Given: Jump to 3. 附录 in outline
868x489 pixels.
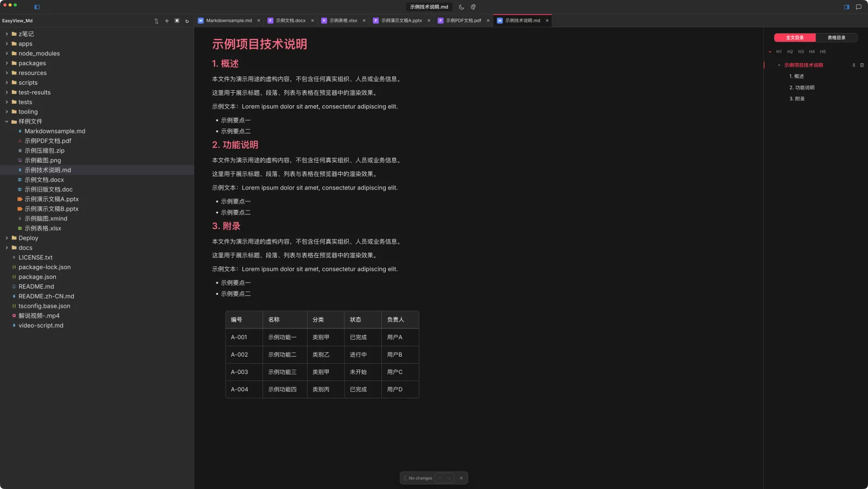Looking at the screenshot, I should (797, 99).
